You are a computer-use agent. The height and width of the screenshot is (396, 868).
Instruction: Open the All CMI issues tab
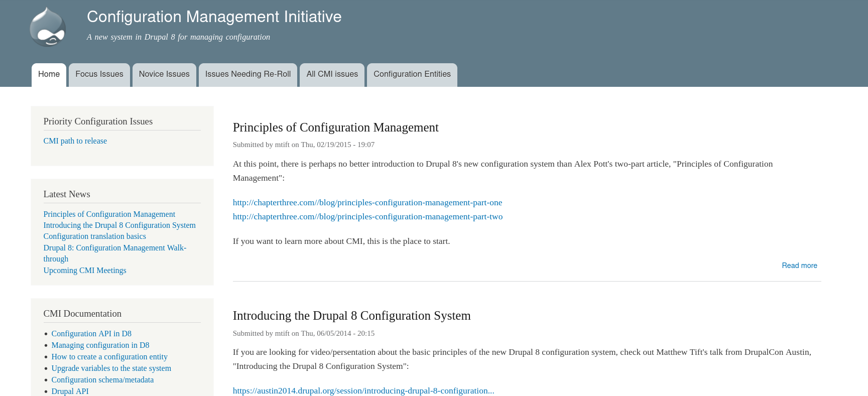coord(332,74)
